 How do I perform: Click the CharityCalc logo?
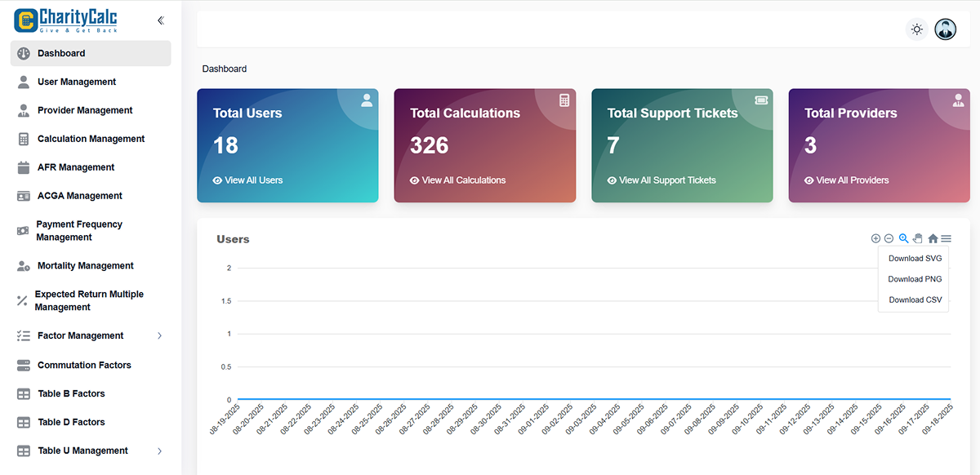pyautogui.click(x=66, y=20)
